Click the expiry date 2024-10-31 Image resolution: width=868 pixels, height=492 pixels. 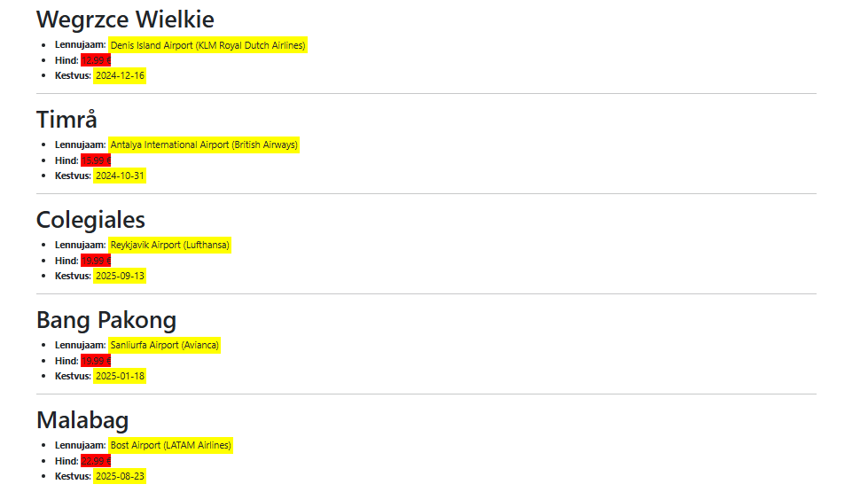120,176
